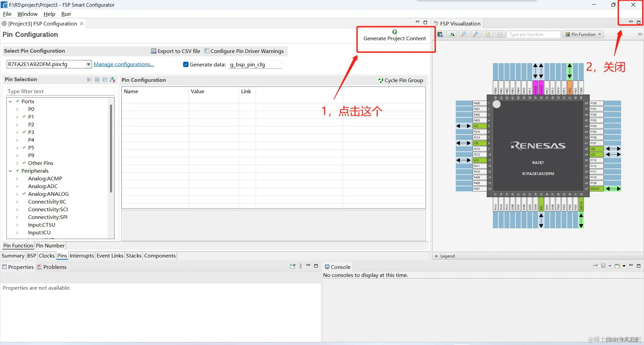Viewport: 644px width, 345px height.
Task: Open the Components tab
Action: (160, 255)
